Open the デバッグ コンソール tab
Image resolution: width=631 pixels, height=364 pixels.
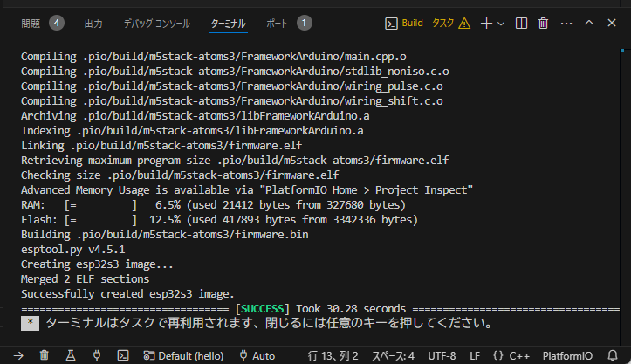157,24
